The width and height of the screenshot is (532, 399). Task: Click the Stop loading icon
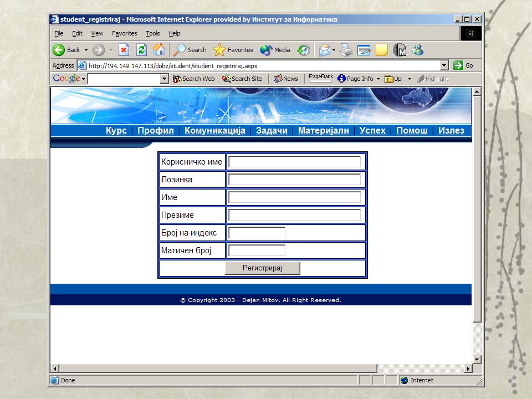pos(124,50)
